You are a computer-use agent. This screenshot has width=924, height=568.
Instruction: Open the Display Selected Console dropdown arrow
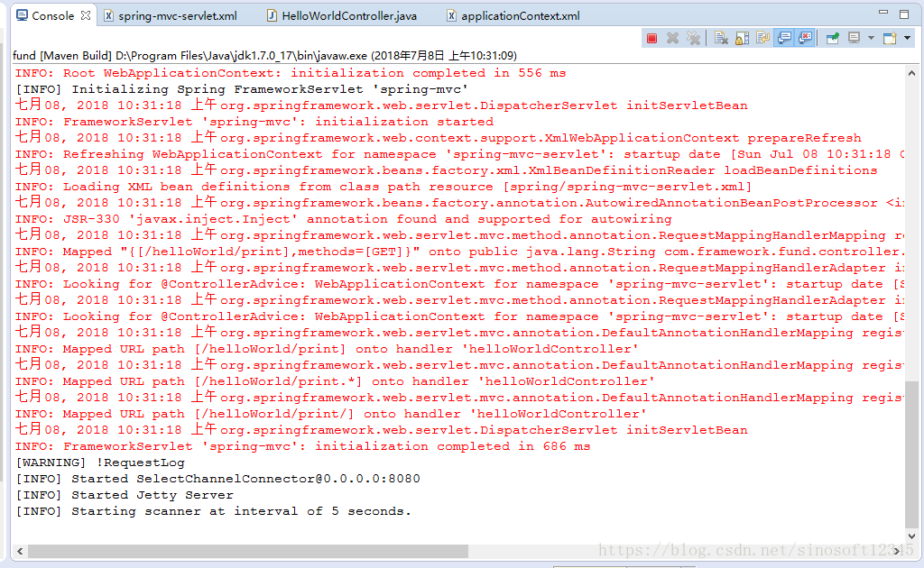pyautogui.click(x=871, y=38)
